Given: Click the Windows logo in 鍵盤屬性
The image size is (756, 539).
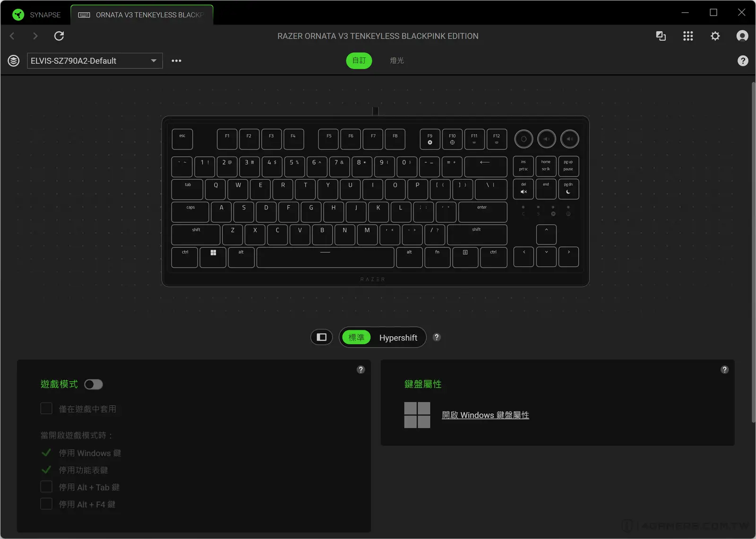Looking at the screenshot, I should pyautogui.click(x=417, y=415).
